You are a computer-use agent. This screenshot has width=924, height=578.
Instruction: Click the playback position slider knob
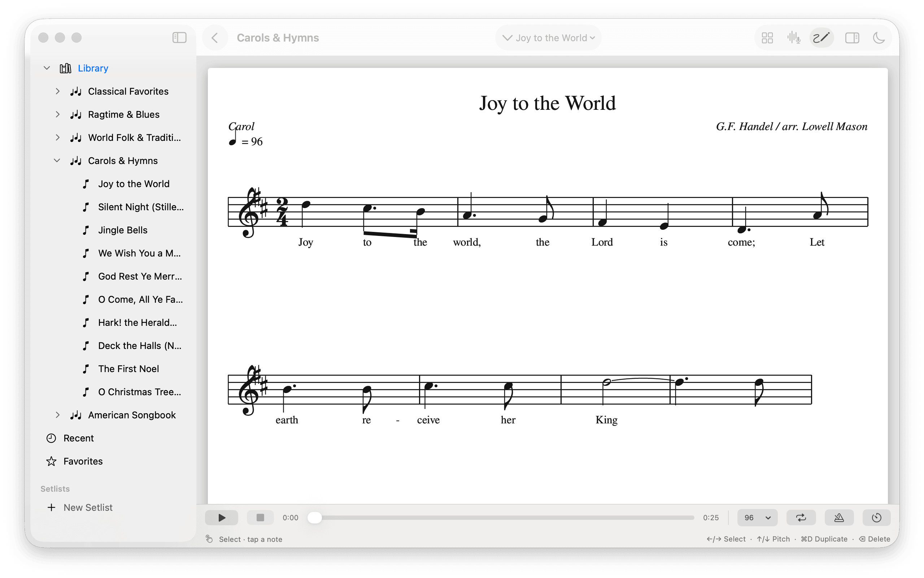coord(315,517)
